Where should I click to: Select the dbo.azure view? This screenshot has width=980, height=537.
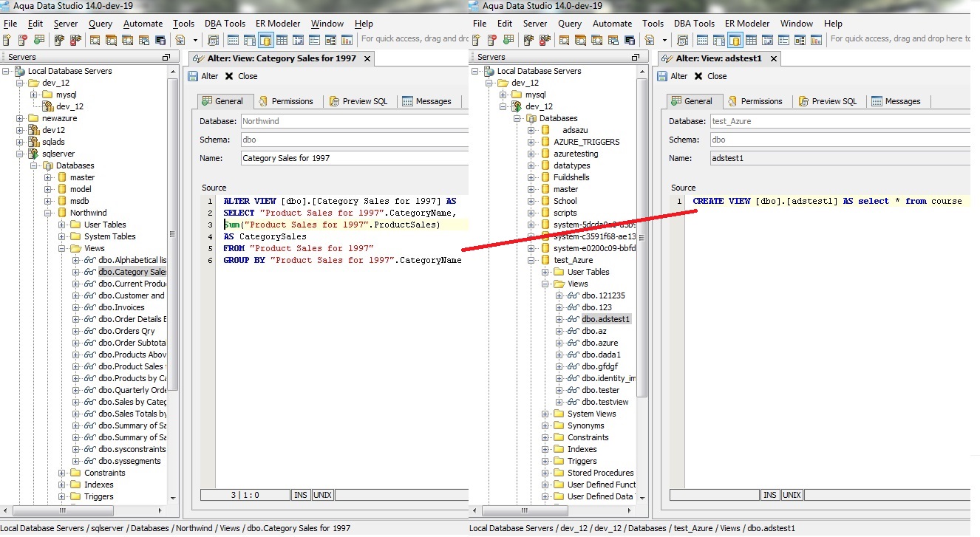click(599, 343)
